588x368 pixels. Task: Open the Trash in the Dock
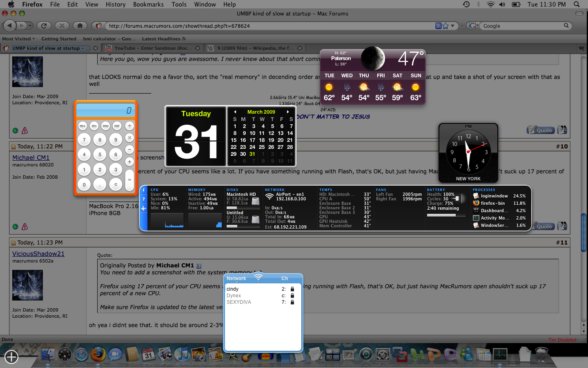[541, 355]
